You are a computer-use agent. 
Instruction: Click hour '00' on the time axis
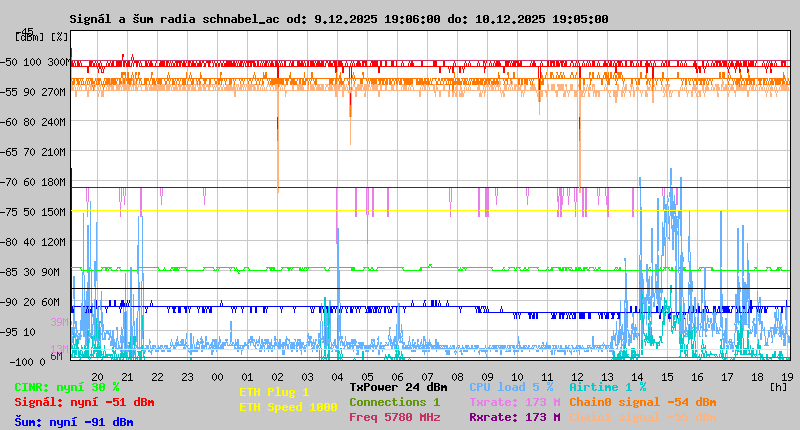pyautogui.click(x=217, y=377)
